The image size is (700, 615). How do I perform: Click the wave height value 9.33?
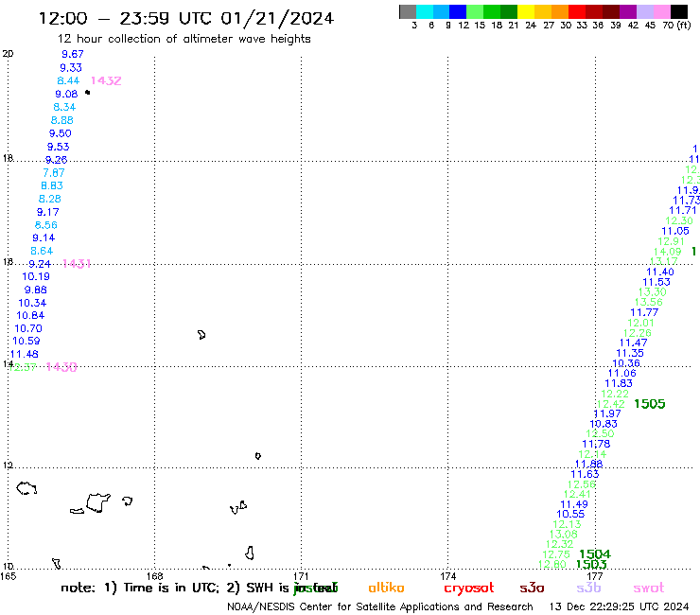[71, 67]
